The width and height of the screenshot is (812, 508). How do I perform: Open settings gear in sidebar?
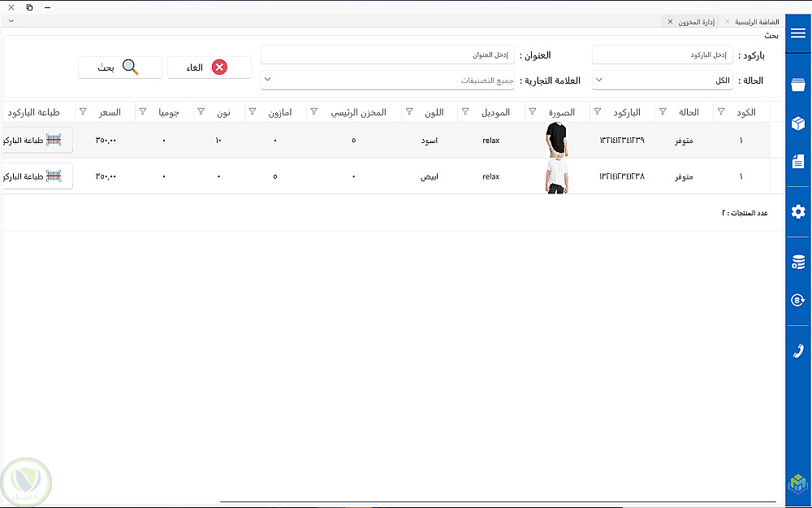(x=798, y=211)
